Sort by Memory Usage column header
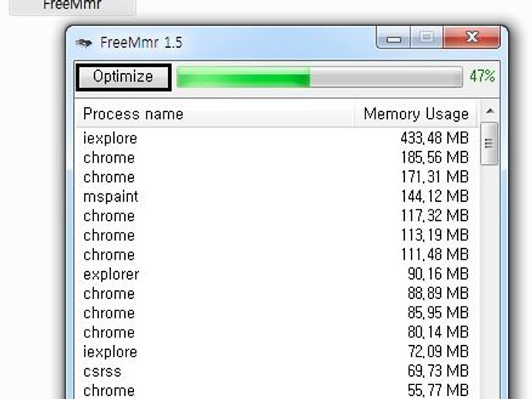 [x=416, y=114]
